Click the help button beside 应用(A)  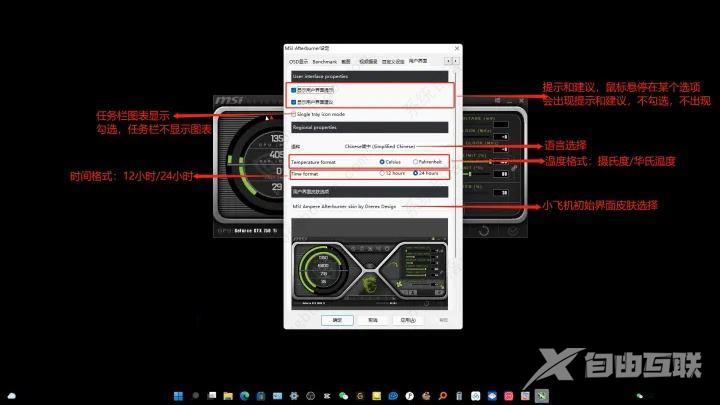tap(443, 320)
